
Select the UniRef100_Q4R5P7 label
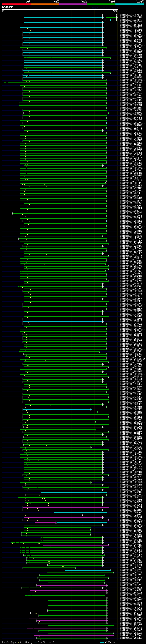pyautogui.click(x=131, y=522)
